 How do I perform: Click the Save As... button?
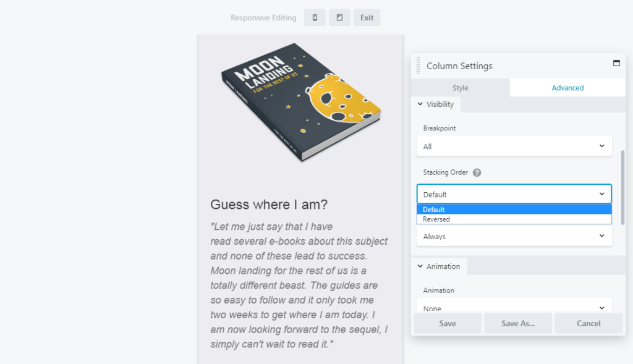click(x=518, y=323)
